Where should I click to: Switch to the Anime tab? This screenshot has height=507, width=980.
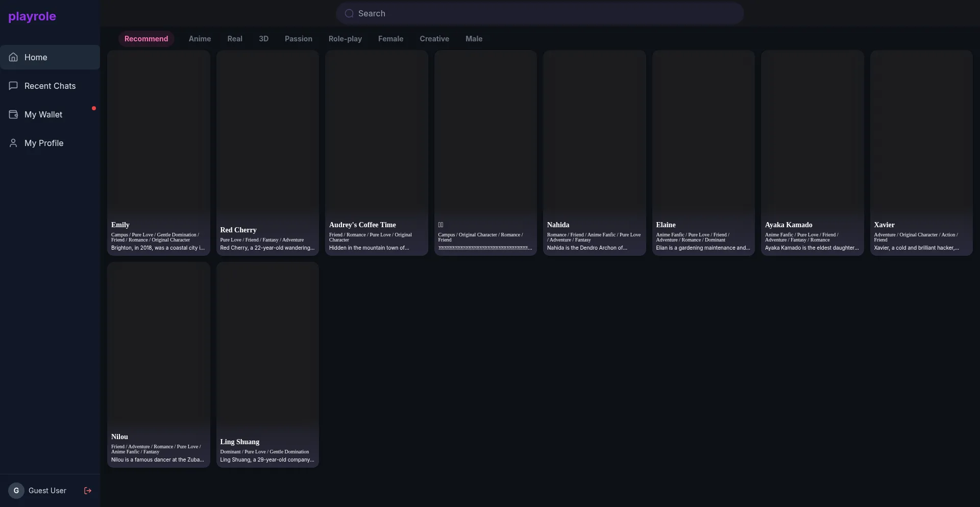click(x=200, y=39)
